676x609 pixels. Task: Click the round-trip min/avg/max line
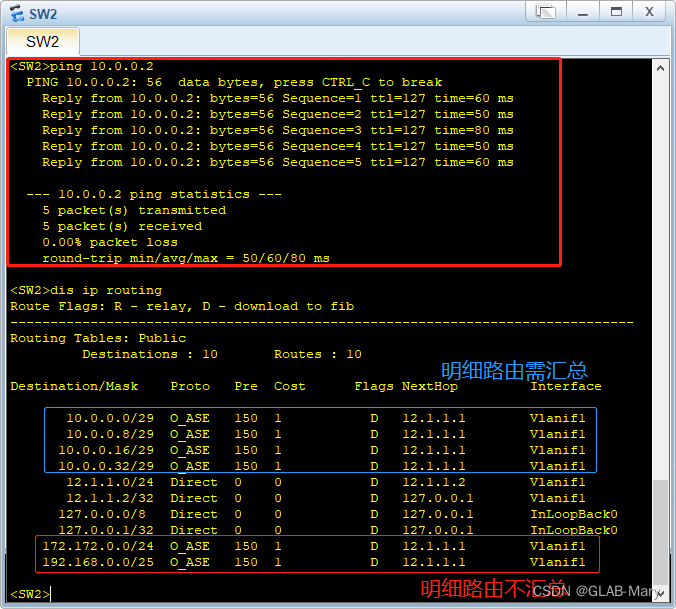tap(186, 258)
